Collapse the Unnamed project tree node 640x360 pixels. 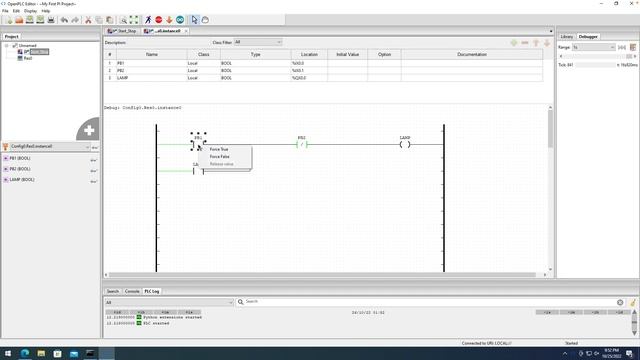(x=7, y=46)
